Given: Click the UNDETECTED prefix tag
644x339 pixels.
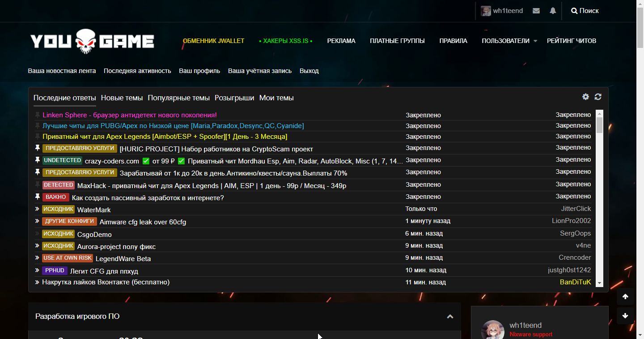Looking at the screenshot, I should (63, 160).
